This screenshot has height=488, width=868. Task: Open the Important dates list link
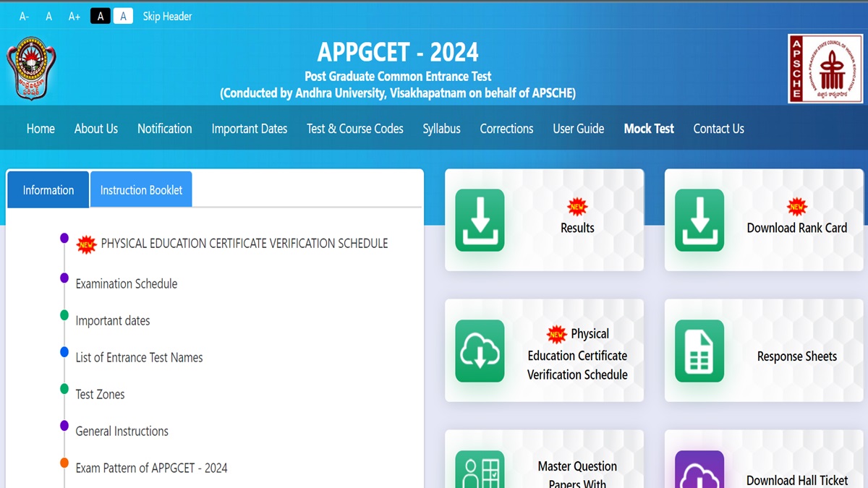113,321
